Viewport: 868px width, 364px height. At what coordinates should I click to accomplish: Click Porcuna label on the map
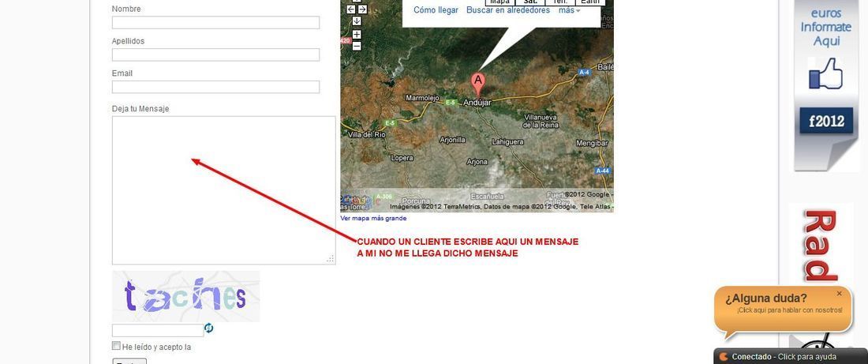click(x=416, y=201)
